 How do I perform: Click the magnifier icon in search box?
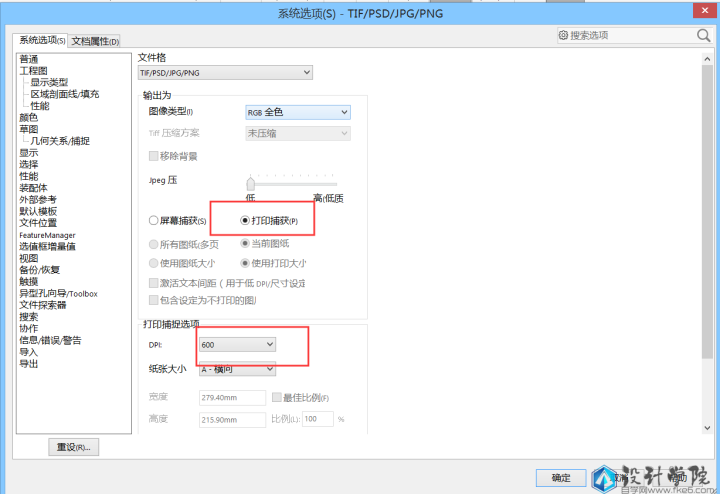pos(702,35)
